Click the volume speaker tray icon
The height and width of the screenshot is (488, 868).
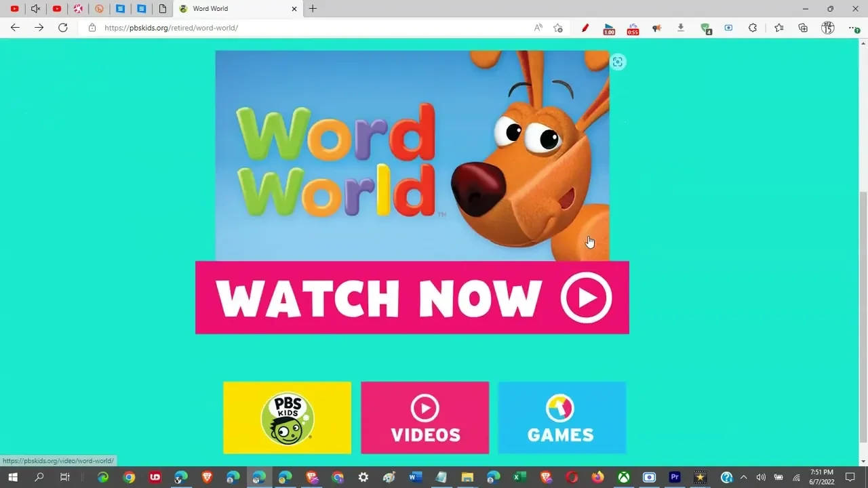tap(761, 477)
